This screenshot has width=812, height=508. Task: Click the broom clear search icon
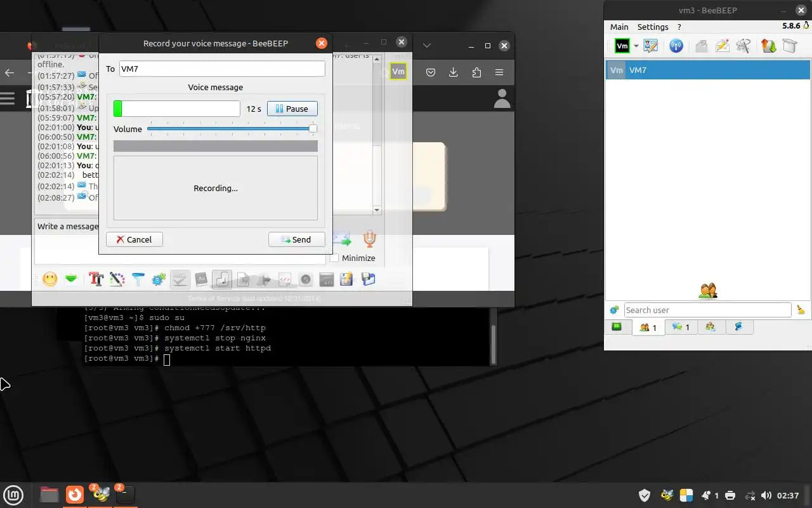pyautogui.click(x=801, y=310)
